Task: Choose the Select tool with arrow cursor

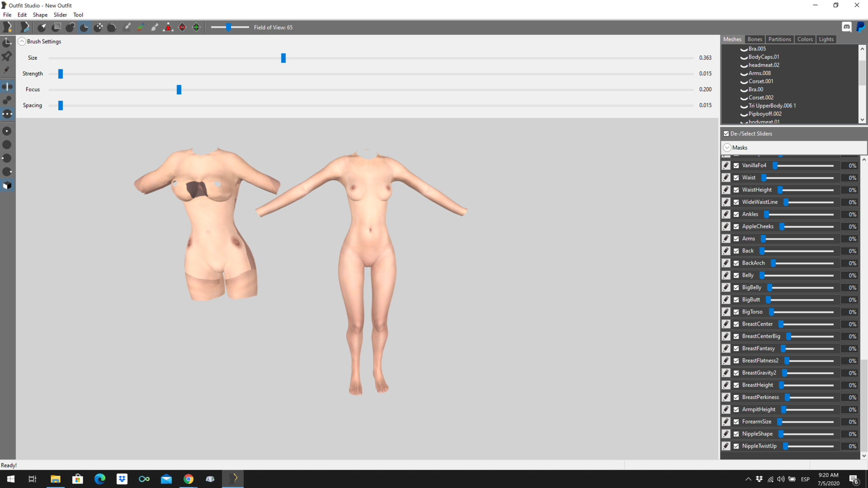Action: [x=42, y=28]
